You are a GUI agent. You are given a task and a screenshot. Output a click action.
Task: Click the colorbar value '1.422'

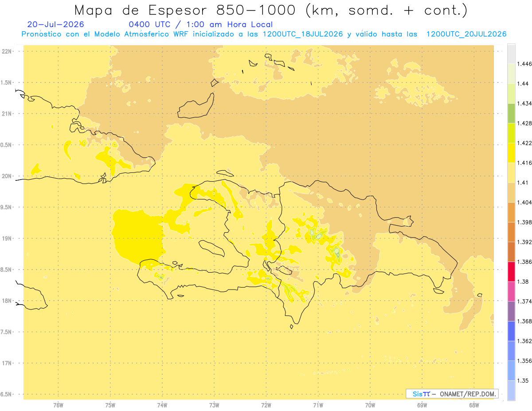click(524, 143)
